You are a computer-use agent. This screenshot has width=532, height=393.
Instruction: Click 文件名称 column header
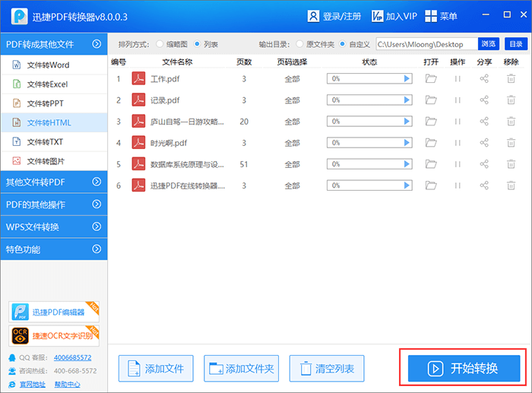177,62
